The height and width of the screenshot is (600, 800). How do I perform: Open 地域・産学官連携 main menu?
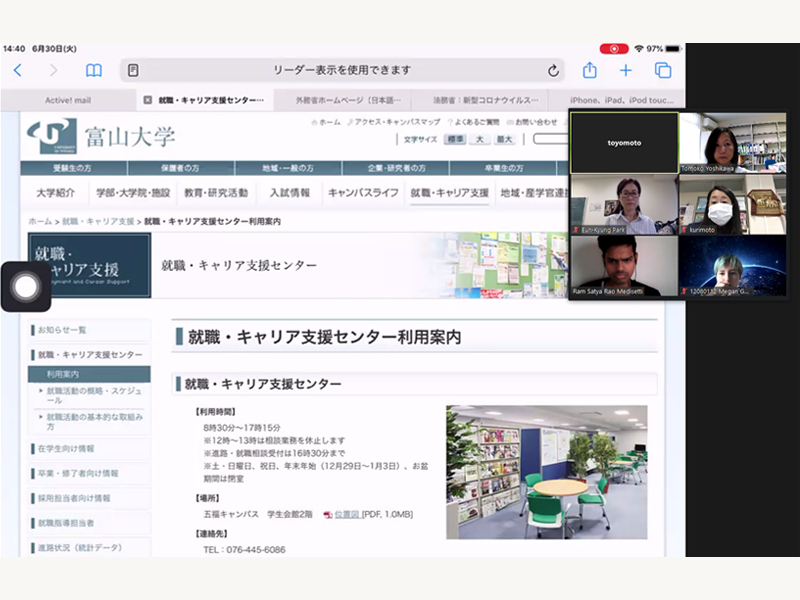534,193
